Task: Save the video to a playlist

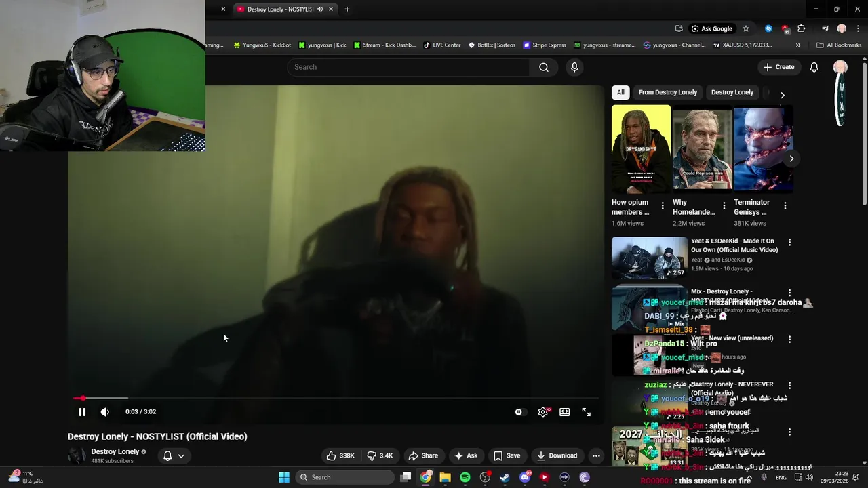Action: point(507,455)
